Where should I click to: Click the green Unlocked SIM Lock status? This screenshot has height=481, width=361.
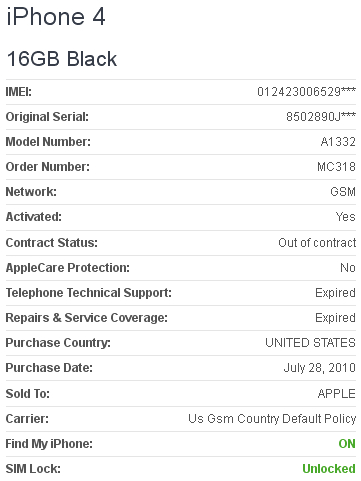click(x=329, y=469)
